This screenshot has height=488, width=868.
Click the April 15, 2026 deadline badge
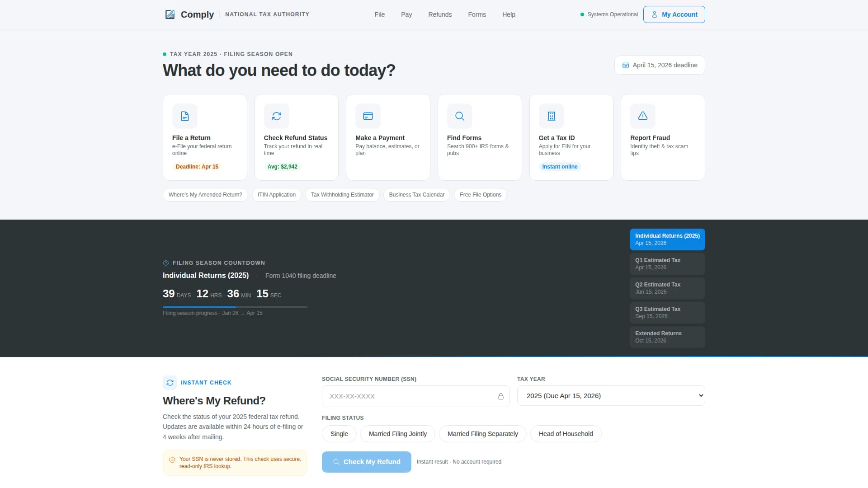pos(660,65)
